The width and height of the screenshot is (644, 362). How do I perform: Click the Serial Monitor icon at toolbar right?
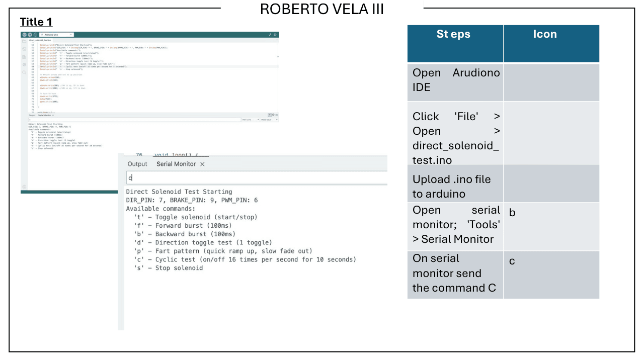[275, 35]
